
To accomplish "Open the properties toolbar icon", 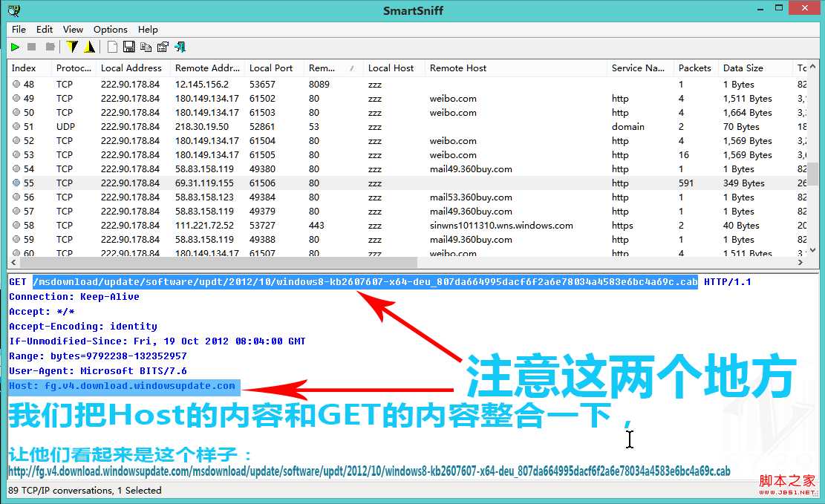I will [163, 47].
